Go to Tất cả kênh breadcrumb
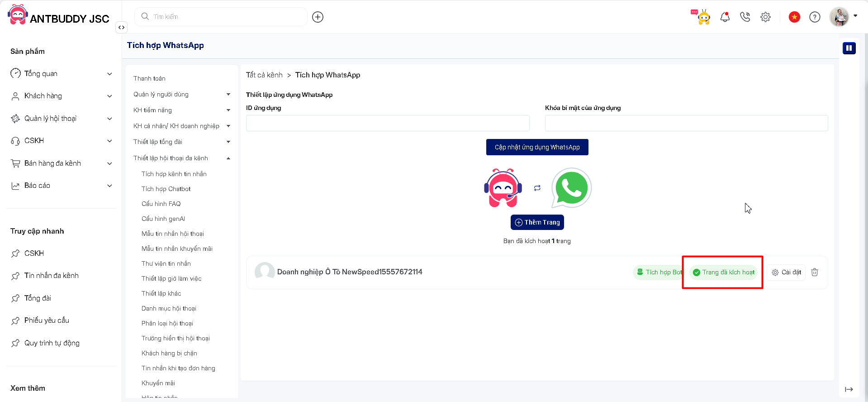Image resolution: width=868 pixels, height=402 pixels. (x=264, y=75)
